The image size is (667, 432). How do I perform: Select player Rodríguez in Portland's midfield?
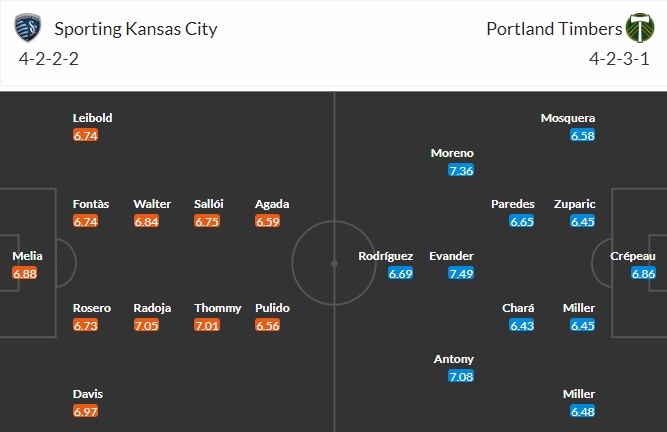[x=386, y=256]
